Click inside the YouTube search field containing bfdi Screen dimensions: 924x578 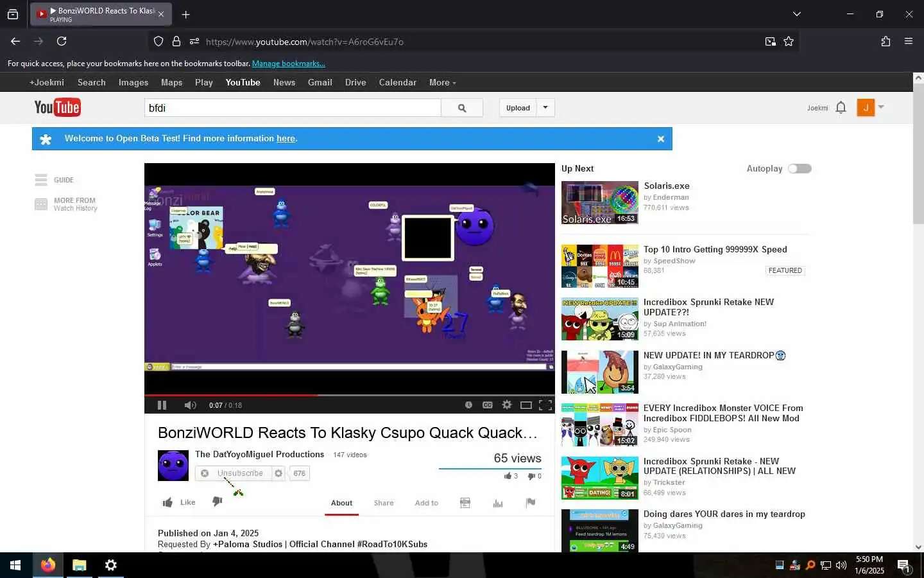[x=293, y=108]
